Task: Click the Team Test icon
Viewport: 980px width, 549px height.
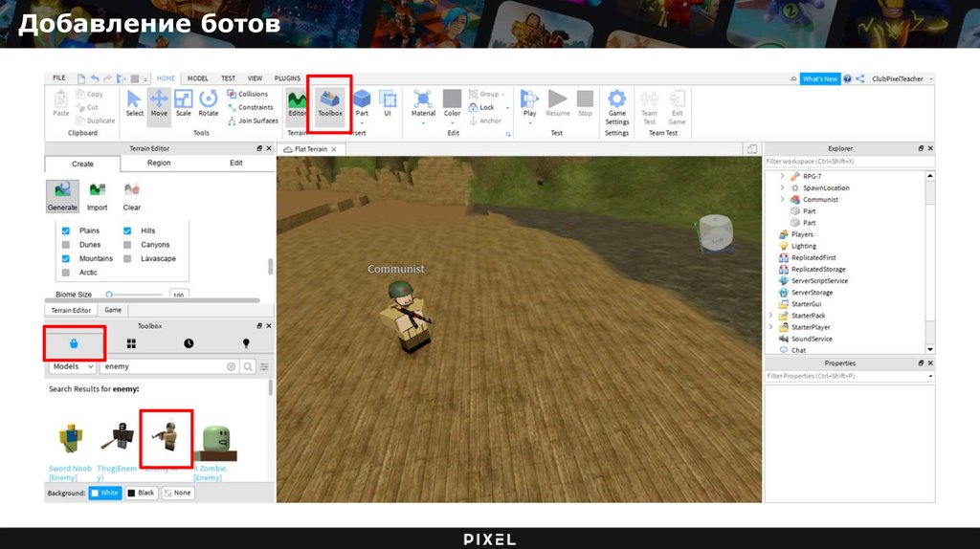Action: point(649,107)
